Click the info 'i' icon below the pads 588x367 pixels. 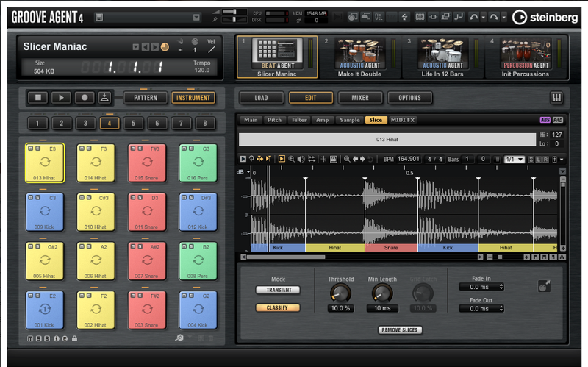pyautogui.click(x=57, y=338)
